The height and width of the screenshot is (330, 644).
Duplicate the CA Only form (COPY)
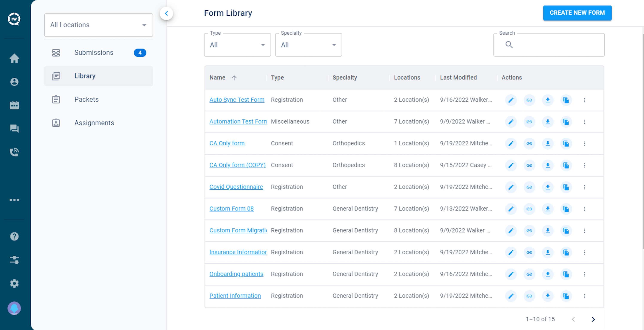click(566, 166)
